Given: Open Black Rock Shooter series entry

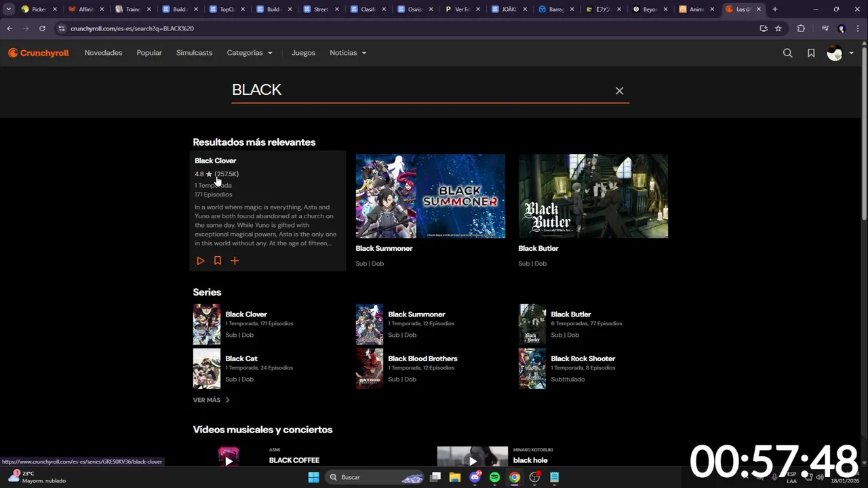Looking at the screenshot, I should point(583,359).
